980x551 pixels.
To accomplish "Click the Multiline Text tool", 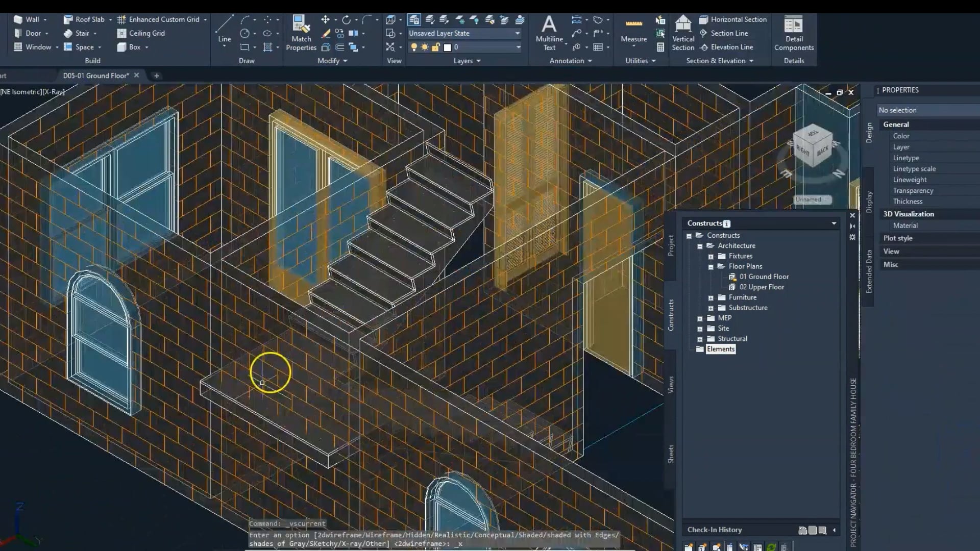I will tap(549, 33).
